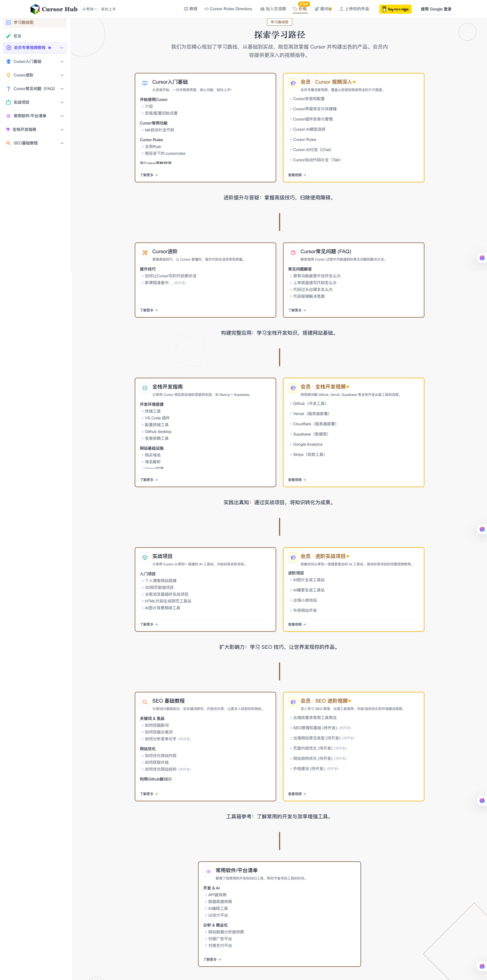Go to the 价格 page in navigation
This screenshot has width=487, height=980.
click(x=300, y=9)
